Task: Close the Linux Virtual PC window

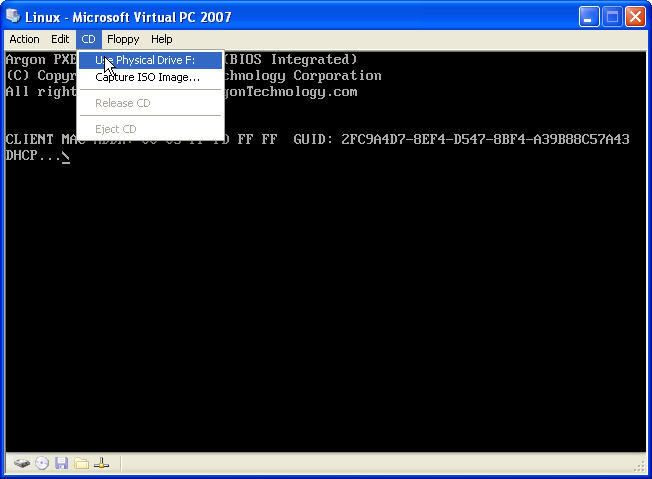Action: [x=635, y=17]
